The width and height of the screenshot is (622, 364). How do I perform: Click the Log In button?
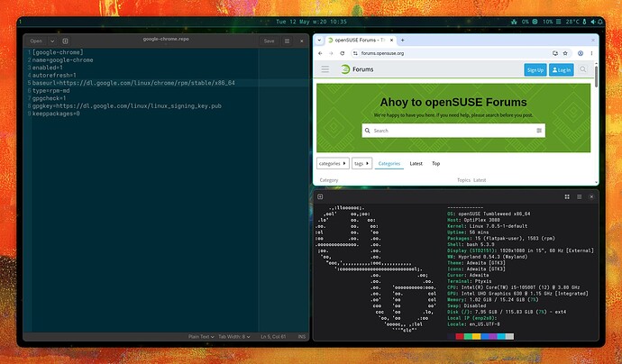[x=562, y=69]
